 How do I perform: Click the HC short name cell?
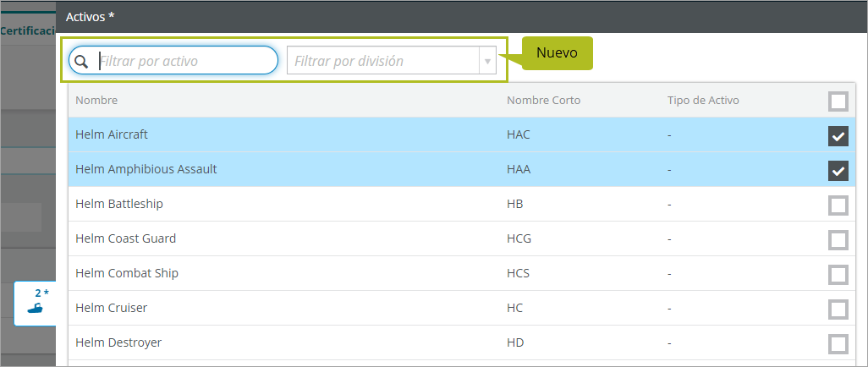coord(515,308)
